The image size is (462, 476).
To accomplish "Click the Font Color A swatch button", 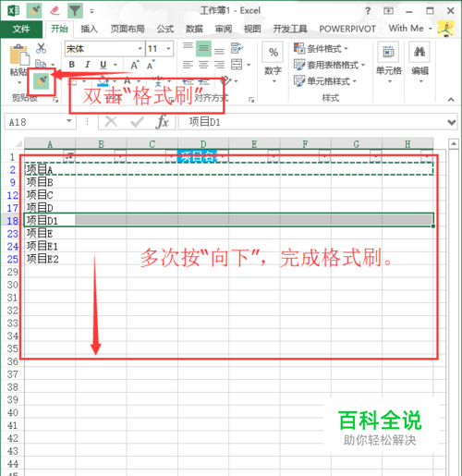I will pos(128,81).
